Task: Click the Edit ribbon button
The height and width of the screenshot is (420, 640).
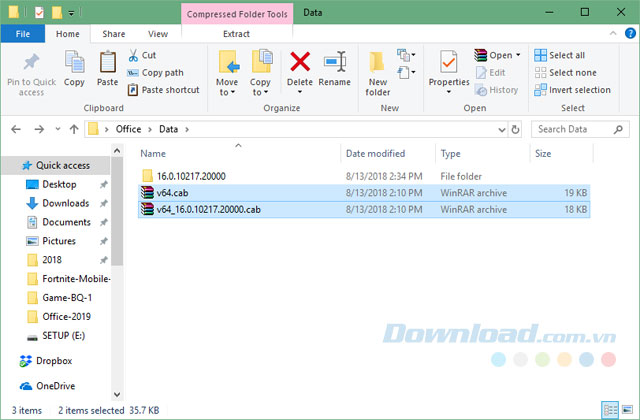Action: point(491,73)
